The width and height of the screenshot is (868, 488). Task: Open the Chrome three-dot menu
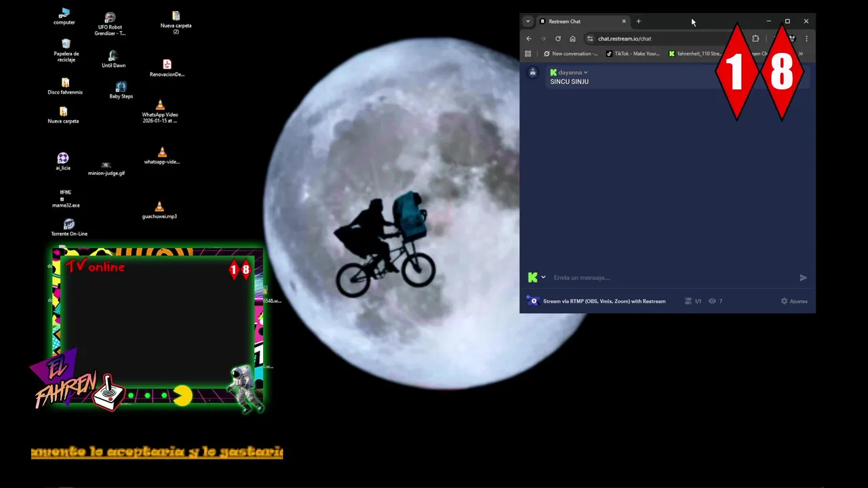806,39
